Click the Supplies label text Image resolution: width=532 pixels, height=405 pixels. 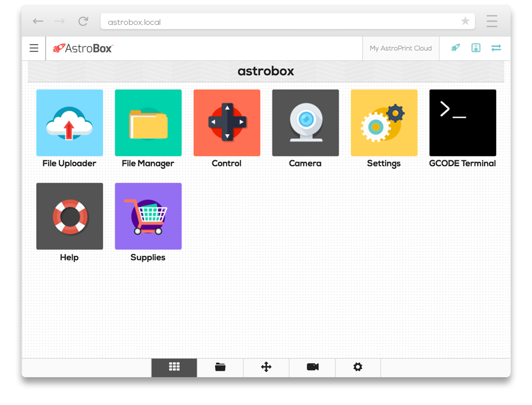(x=148, y=257)
